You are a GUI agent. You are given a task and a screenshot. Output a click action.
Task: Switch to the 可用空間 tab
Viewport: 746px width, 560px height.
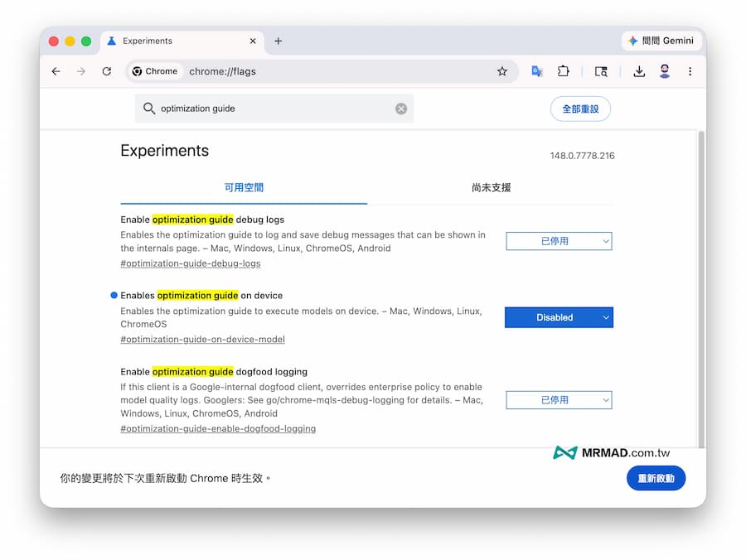pyautogui.click(x=244, y=188)
